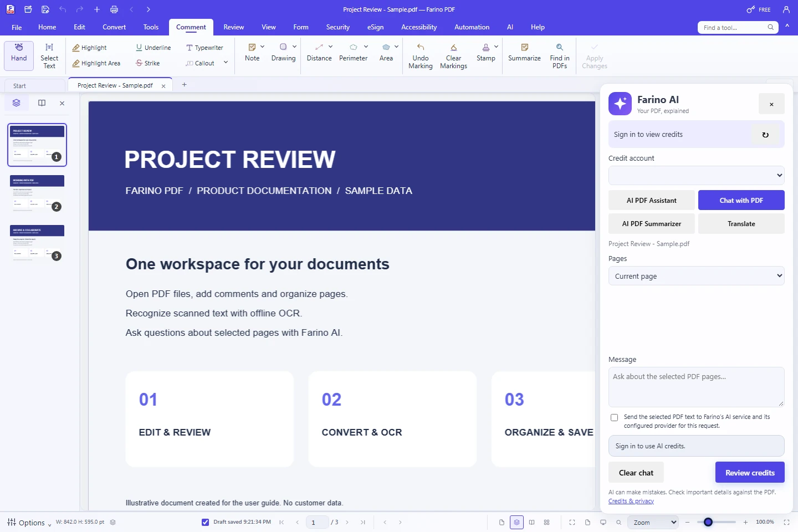Select the Hand tool
Image resolution: width=798 pixels, height=532 pixels.
click(x=19, y=55)
